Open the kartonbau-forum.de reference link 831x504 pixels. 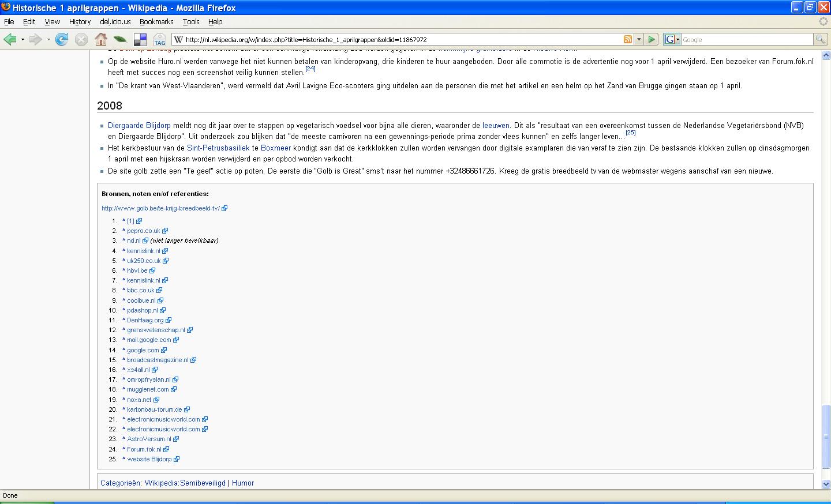tap(154, 409)
